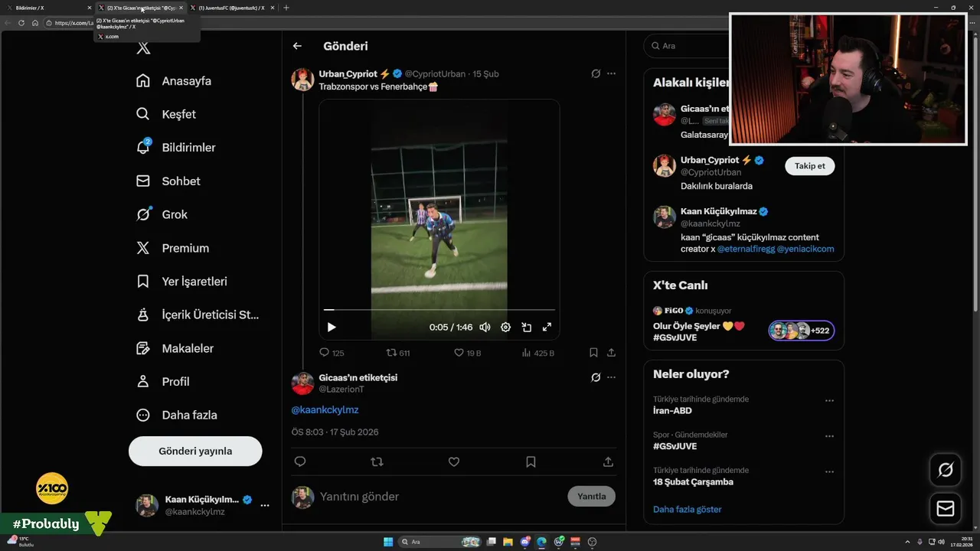The height and width of the screenshot is (551, 980).
Task: Follow Urban_Cypriot with the Takip et button
Action: coord(810,166)
